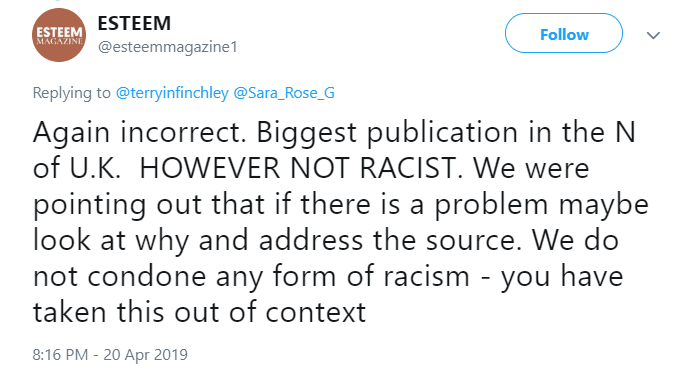Expand the tweet options chevron menu
This screenshot has width=691, height=372.
pyautogui.click(x=653, y=35)
